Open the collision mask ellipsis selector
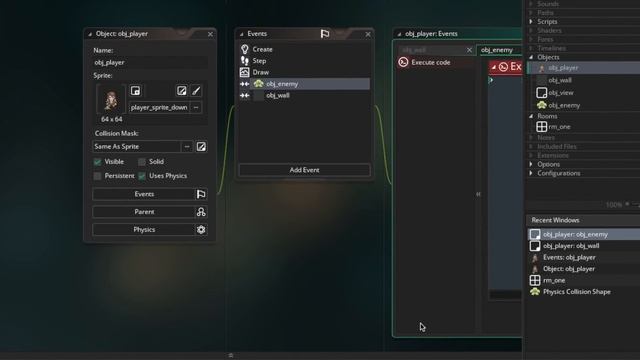This screenshot has height=360, width=640. [x=187, y=147]
